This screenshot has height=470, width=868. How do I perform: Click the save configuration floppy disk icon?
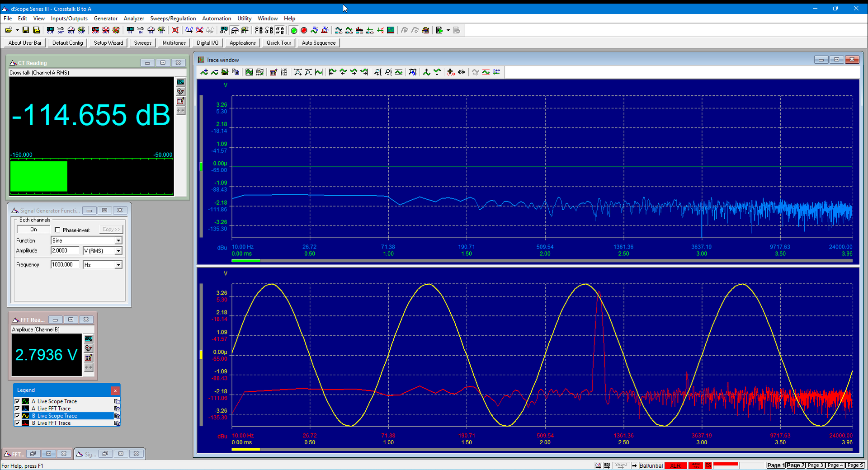pyautogui.click(x=26, y=30)
